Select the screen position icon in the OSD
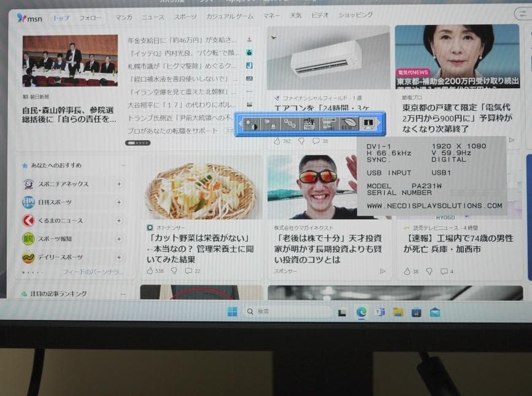This screenshot has width=532, height=396. point(269,124)
